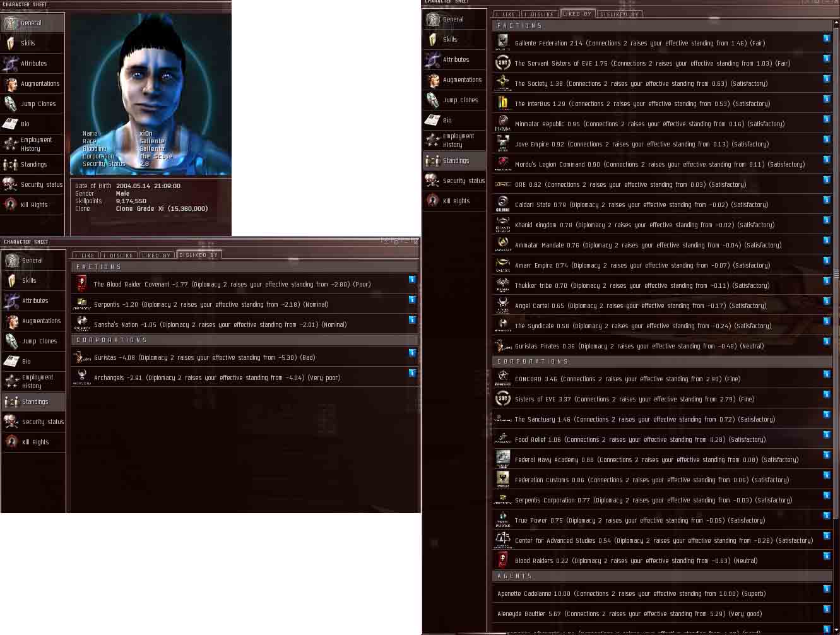Open Kill Rights in the portrait window's sidebar
Viewport: 840px width, 635px height.
click(x=32, y=205)
